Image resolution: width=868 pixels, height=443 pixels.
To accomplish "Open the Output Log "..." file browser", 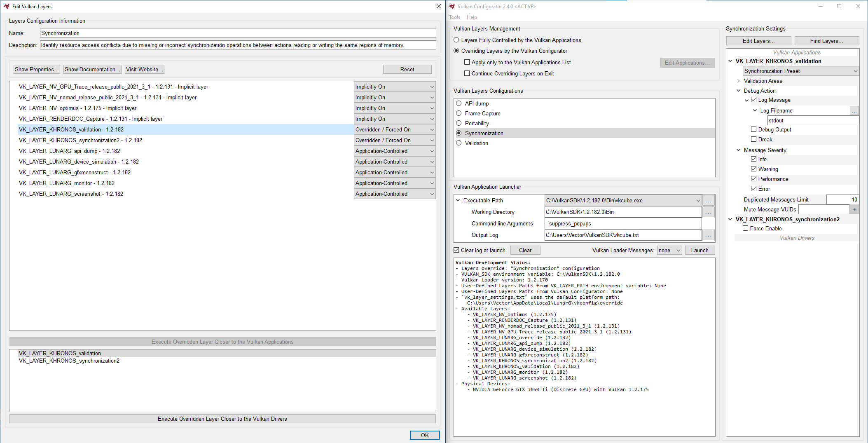I will [708, 235].
